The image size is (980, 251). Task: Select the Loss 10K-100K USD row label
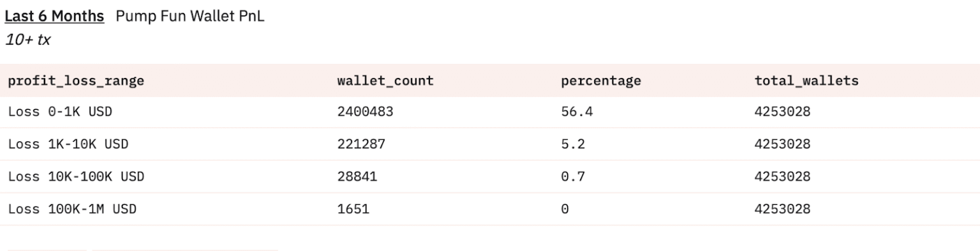76,176
